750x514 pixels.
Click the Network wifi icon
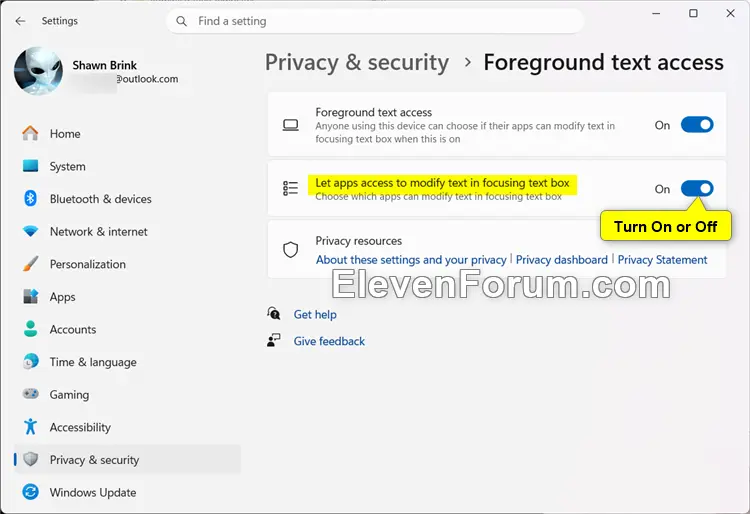[x=30, y=231]
